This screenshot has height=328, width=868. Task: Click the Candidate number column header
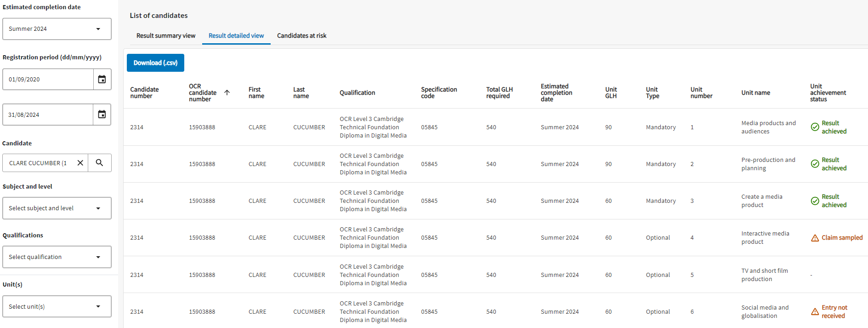coord(144,92)
